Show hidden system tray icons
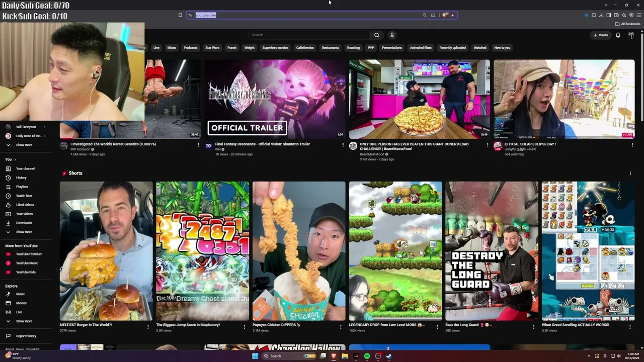Screen dimensions: 644x362 pos(589,356)
